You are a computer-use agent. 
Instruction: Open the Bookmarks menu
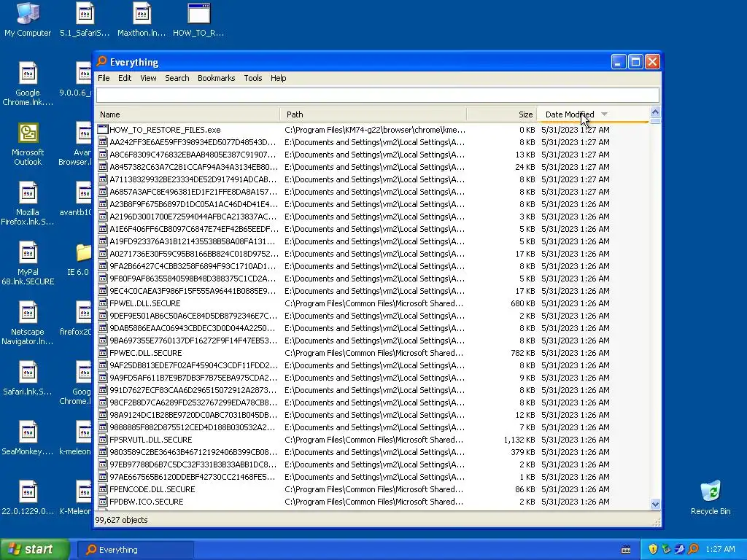[x=216, y=78]
